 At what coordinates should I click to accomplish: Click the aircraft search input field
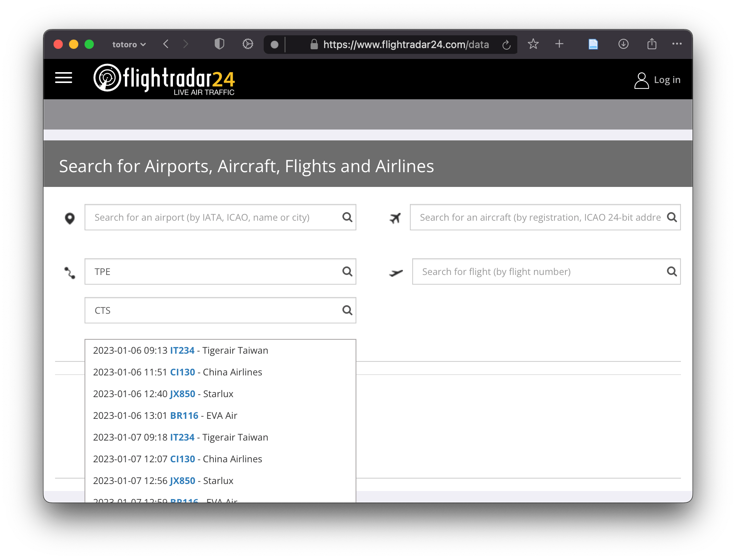[x=545, y=217]
